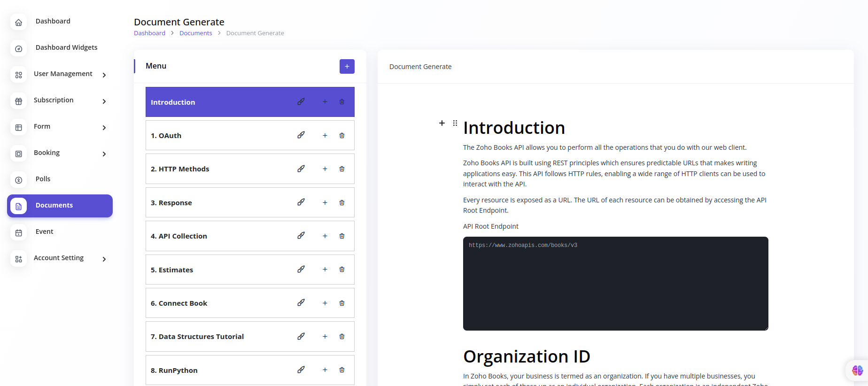The height and width of the screenshot is (386, 868).
Task: Select the Introduction menu item
Action: [250, 102]
